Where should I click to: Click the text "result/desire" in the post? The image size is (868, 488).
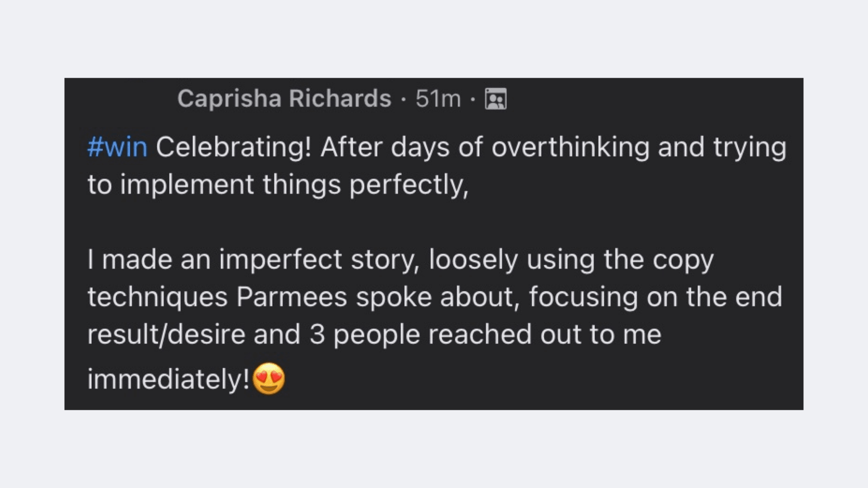coord(166,334)
